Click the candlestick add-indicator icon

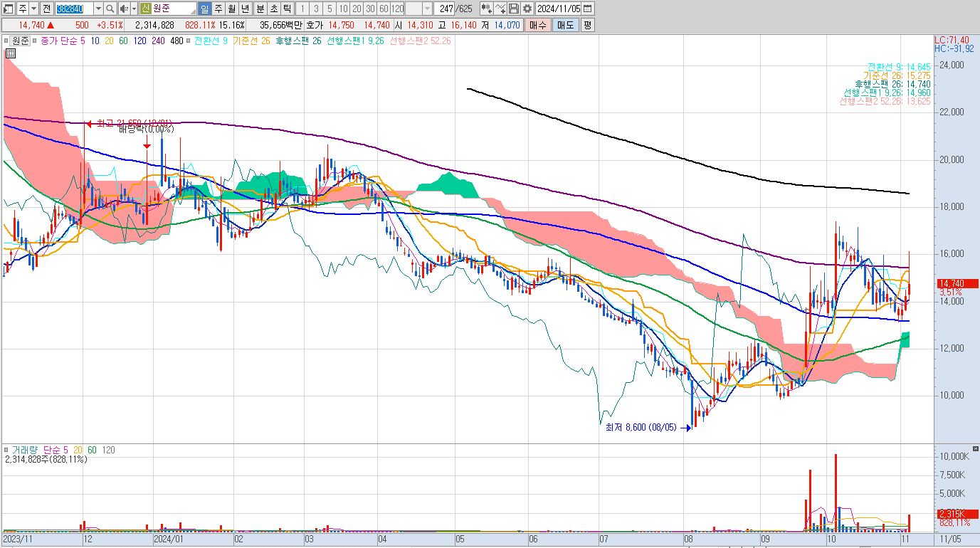point(487,9)
